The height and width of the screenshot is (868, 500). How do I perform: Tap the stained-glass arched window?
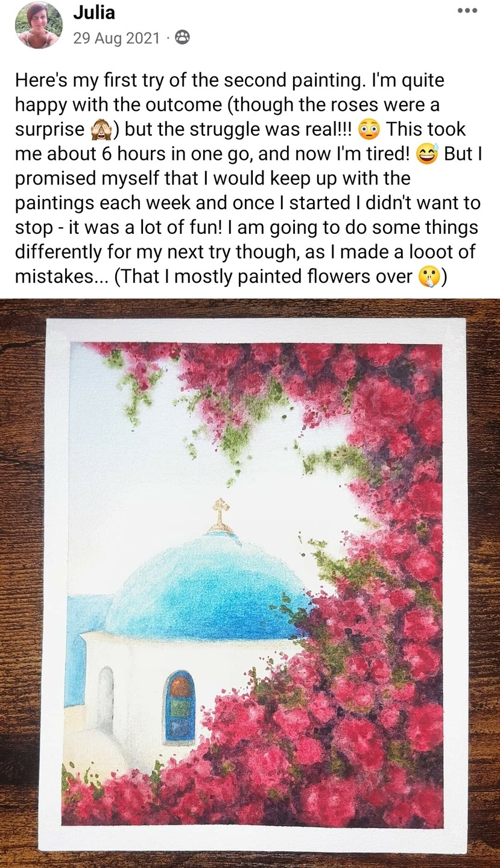pos(180,705)
